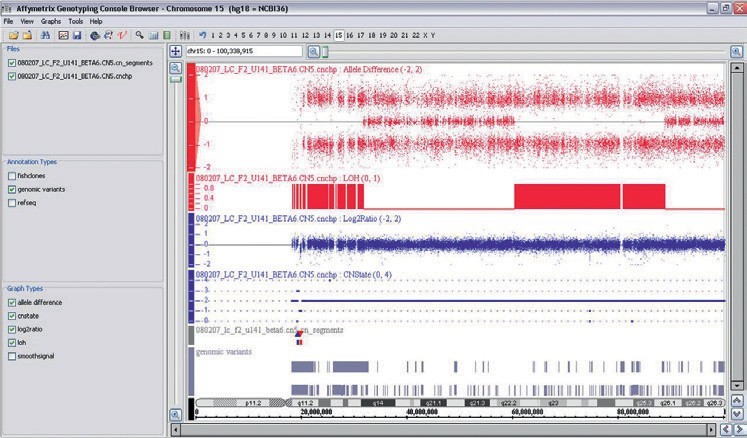Click the horizontal scrollbar right arrow
747x438 pixels.
[713, 429]
